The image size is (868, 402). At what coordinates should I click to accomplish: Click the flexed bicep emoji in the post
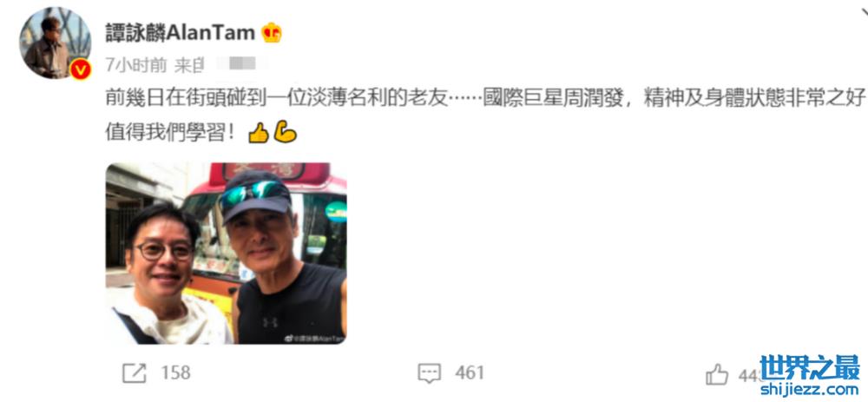(285, 132)
